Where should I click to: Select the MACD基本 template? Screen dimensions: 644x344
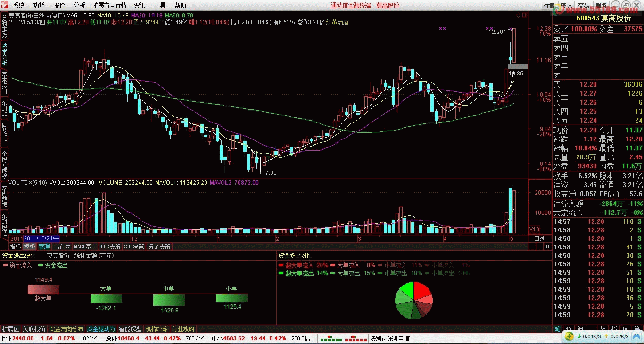tap(85, 246)
